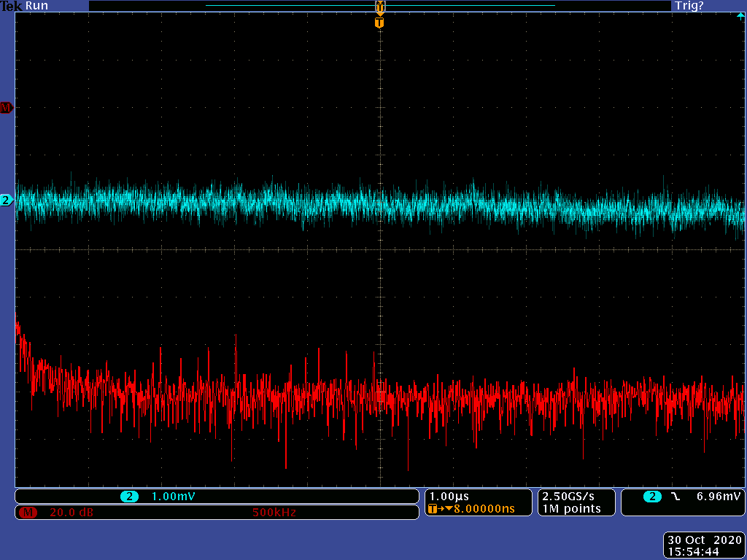This screenshot has width=747, height=560.
Task: Click the 500kHz math frequency scale readout
Action: point(274,513)
